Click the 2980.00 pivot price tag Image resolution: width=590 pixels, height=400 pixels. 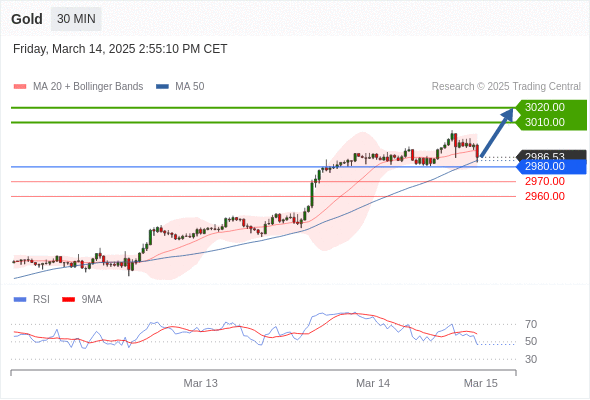551,167
